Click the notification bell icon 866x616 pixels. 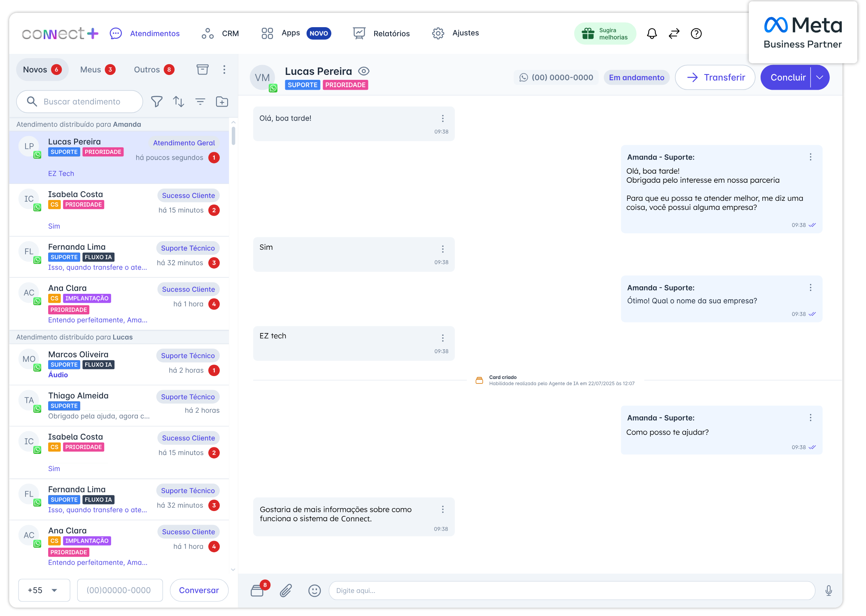[x=652, y=33]
